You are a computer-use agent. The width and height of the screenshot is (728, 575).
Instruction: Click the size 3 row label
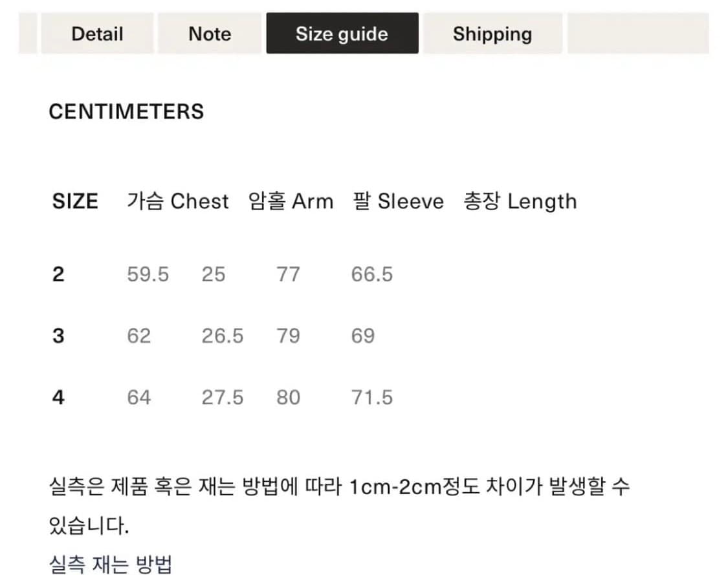pos(58,336)
